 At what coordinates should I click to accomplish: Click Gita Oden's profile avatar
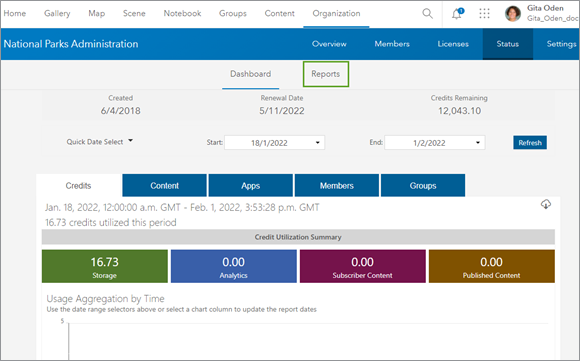point(513,14)
